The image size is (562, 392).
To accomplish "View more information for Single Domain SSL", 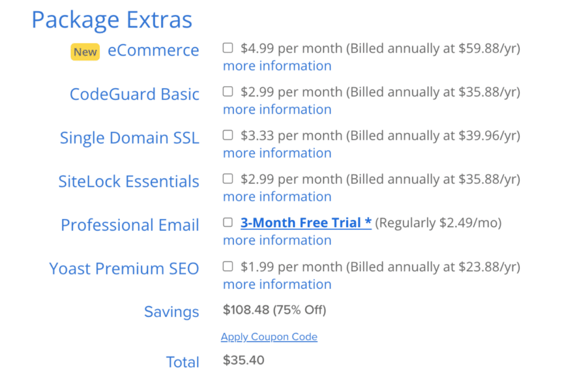I will pos(277,153).
